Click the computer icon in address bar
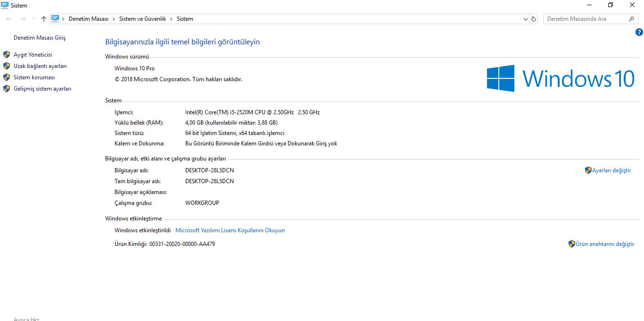 55,19
